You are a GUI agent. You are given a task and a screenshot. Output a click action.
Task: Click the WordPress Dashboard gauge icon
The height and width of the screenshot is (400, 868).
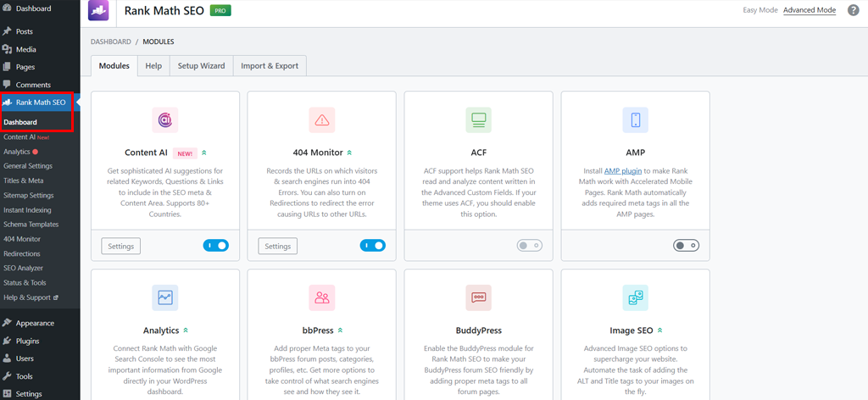(x=7, y=8)
